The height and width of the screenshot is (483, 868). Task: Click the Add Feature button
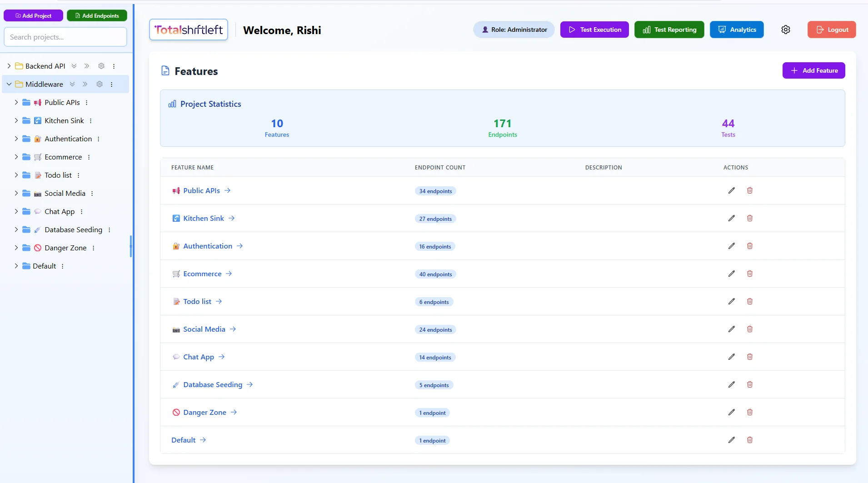coord(813,70)
